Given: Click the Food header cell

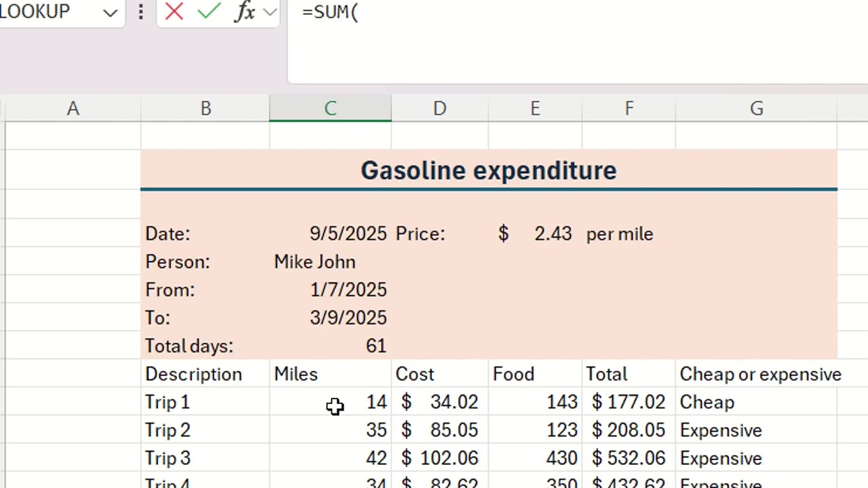Looking at the screenshot, I should coord(535,374).
